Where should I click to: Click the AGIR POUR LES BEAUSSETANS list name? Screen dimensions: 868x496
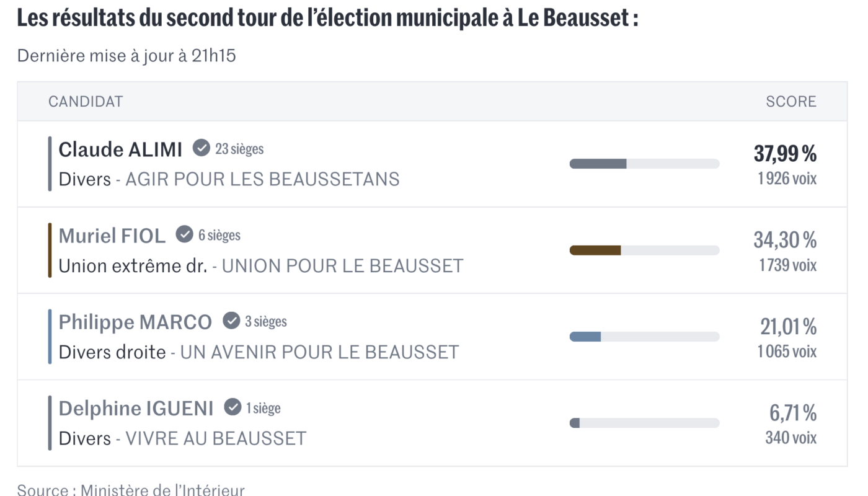(x=262, y=179)
